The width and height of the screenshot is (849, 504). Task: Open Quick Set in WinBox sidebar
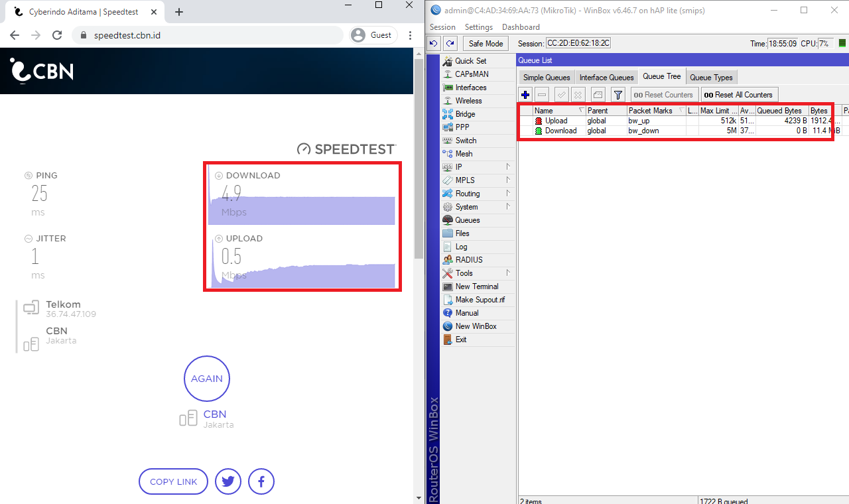(x=470, y=61)
